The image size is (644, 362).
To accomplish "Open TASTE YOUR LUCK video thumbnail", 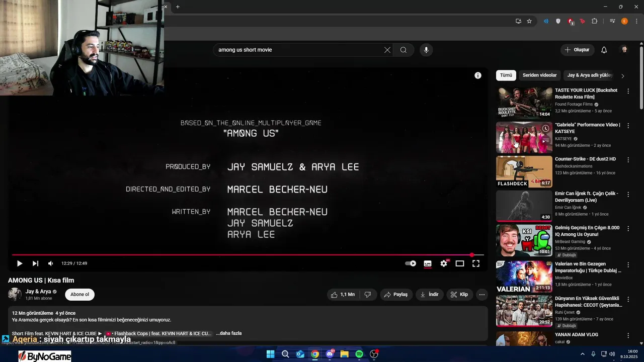I will click(524, 103).
